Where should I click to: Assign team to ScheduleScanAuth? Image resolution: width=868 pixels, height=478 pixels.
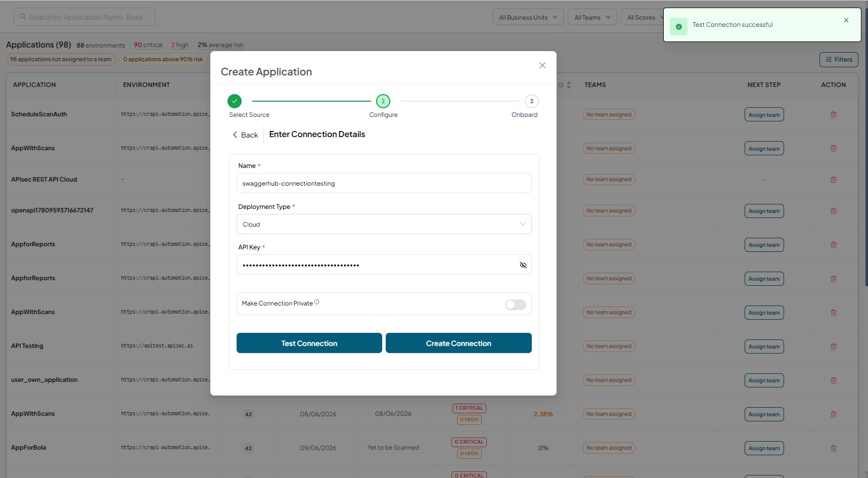point(764,114)
